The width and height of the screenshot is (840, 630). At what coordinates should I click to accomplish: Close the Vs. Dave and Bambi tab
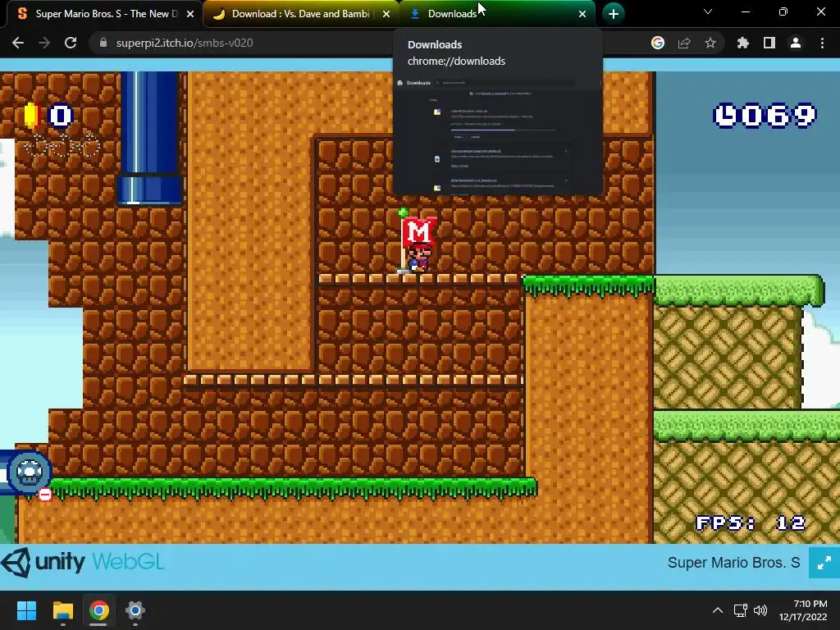[386, 14]
